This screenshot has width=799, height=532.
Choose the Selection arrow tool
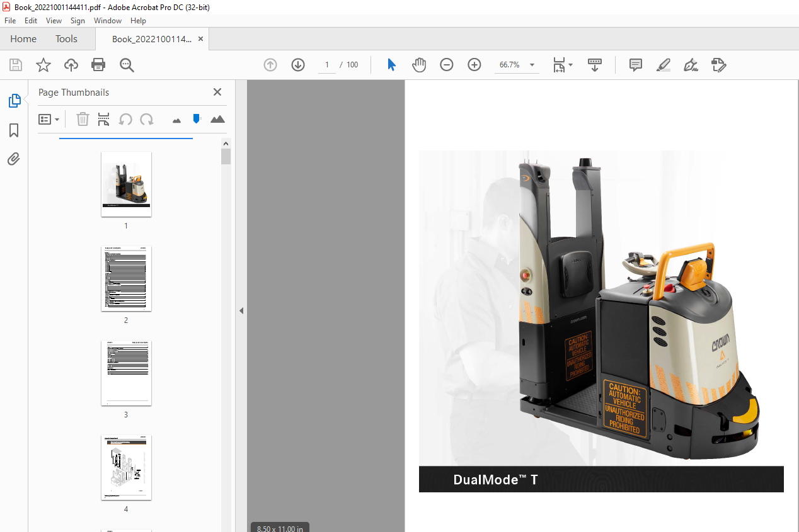pos(391,65)
